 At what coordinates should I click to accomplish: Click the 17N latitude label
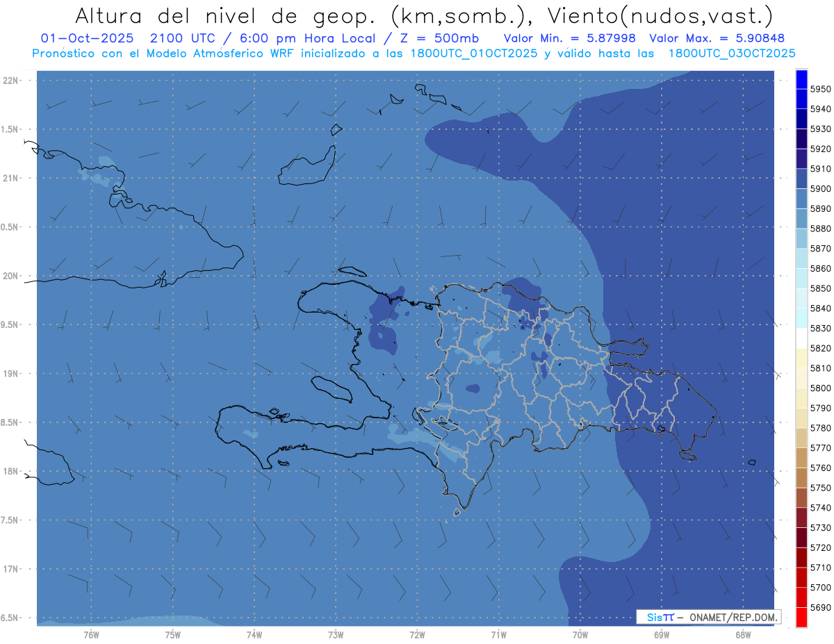(10, 568)
